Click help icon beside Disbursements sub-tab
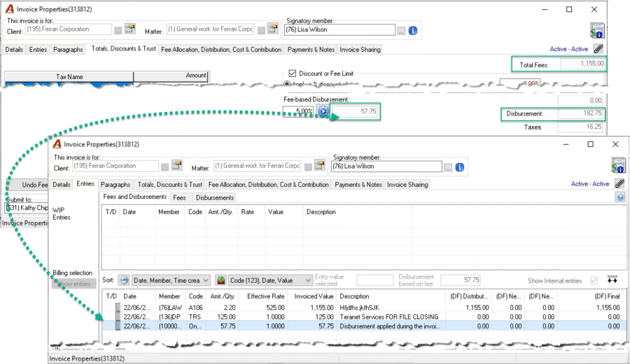Screen dimensions: 630x364 pyautogui.click(x=620, y=197)
